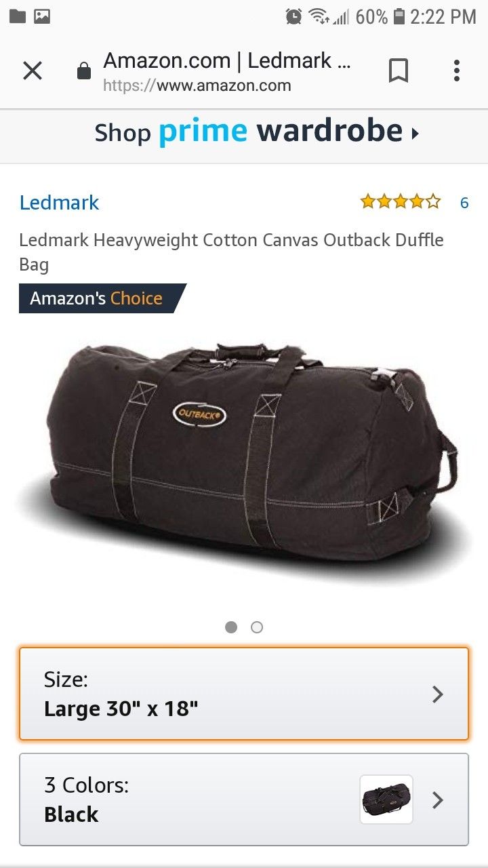This screenshot has height=868, width=488.
Task: Select the second image carousel dot
Action: [257, 627]
